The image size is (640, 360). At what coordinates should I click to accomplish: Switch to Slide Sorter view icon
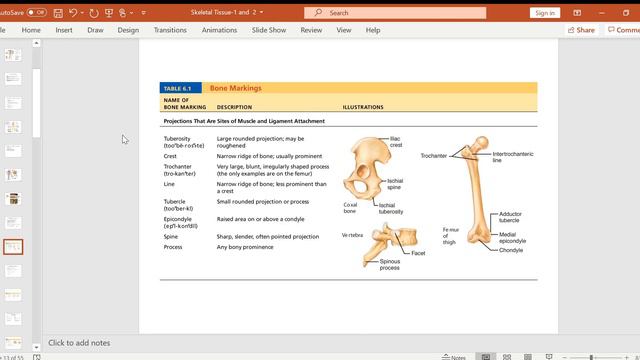pyautogui.click(x=507, y=357)
